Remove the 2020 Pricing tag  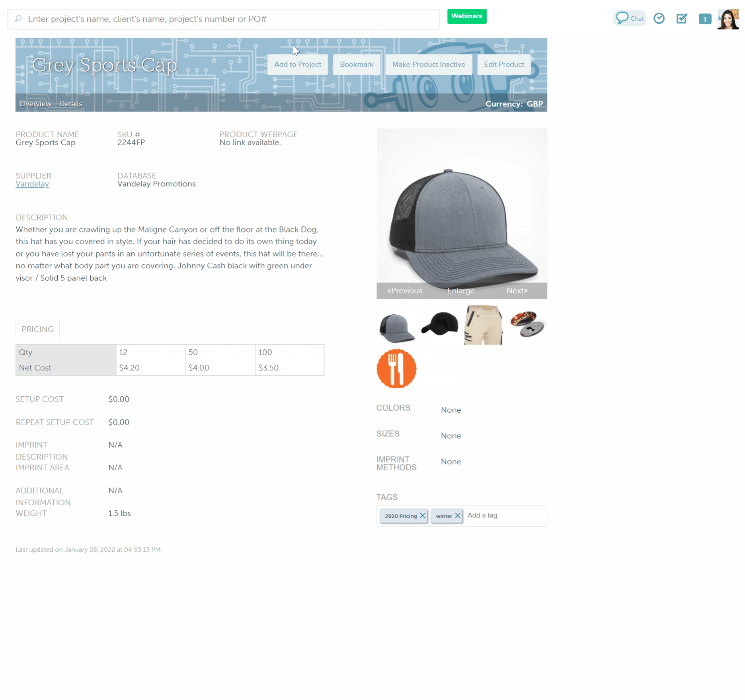pyautogui.click(x=423, y=516)
